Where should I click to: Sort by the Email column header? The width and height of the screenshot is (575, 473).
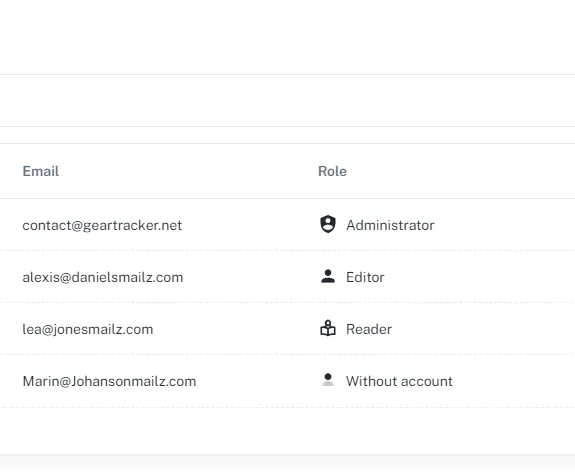click(41, 171)
